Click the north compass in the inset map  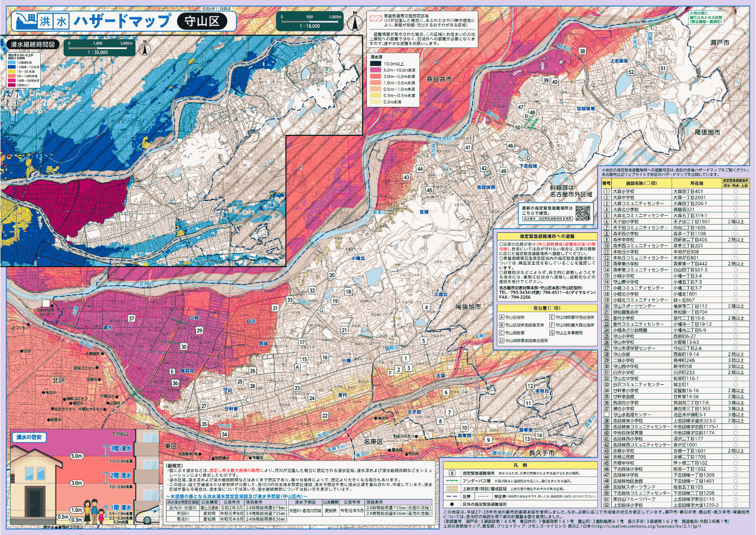[x=142, y=47]
